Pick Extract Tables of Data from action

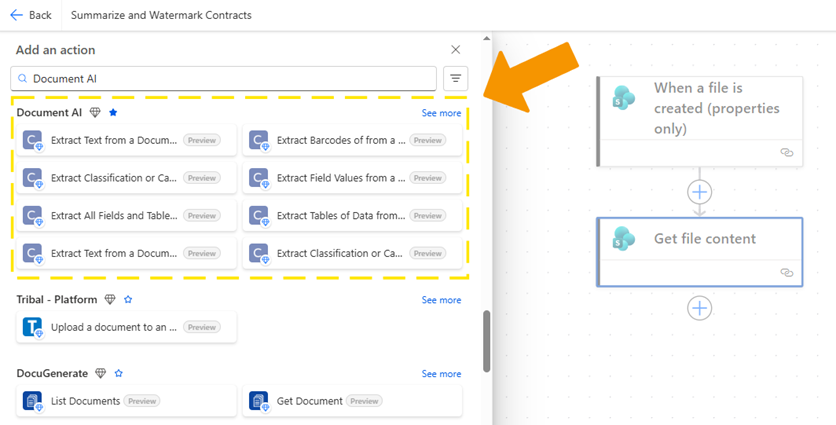[x=352, y=215]
